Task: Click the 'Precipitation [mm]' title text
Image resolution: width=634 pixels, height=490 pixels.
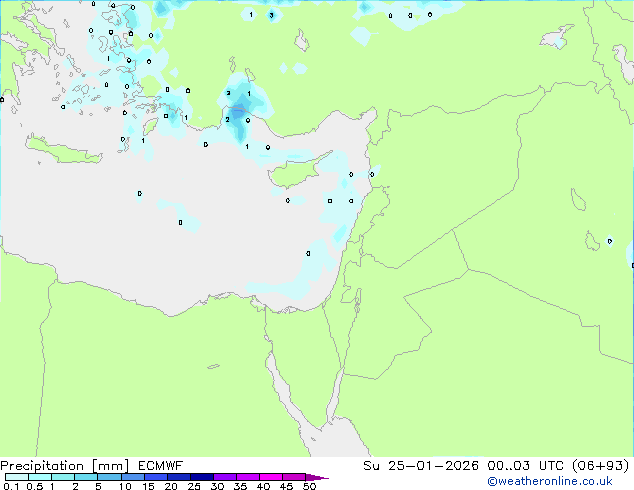Action: (x=65, y=466)
